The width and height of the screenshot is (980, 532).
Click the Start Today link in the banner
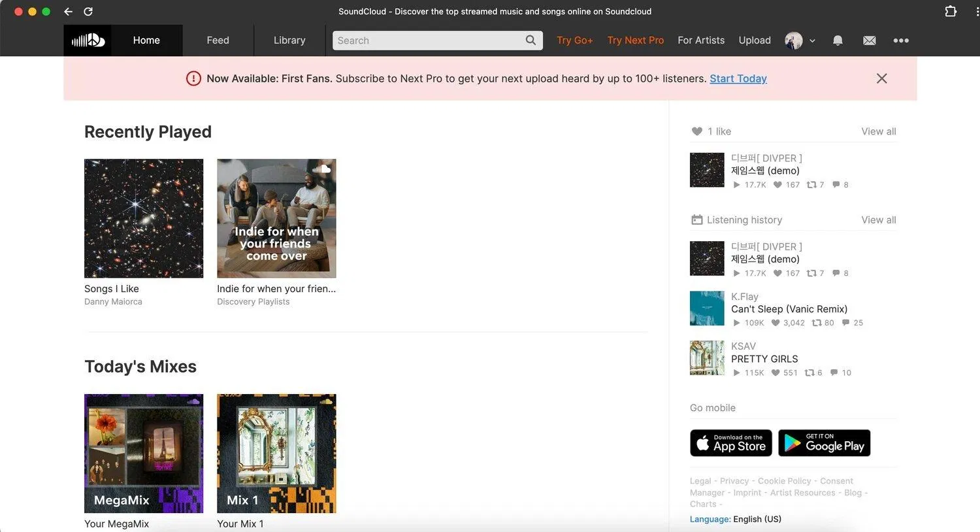(738, 78)
